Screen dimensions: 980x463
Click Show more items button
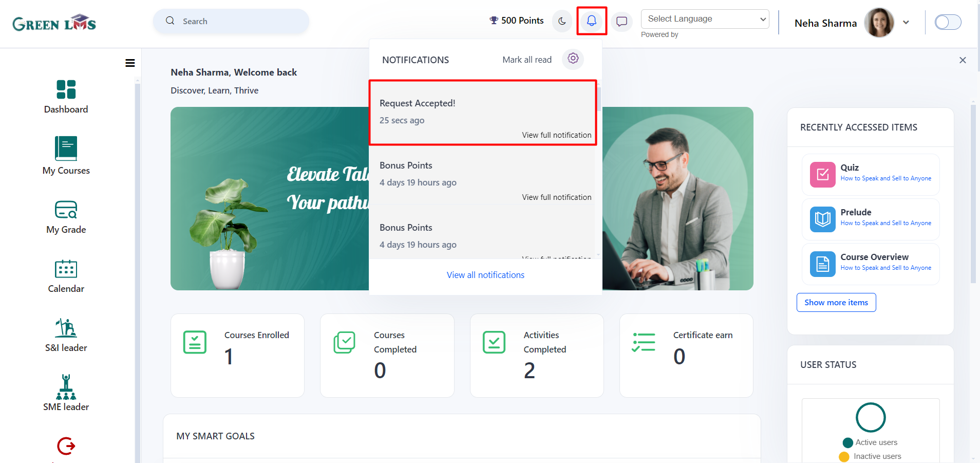836,303
